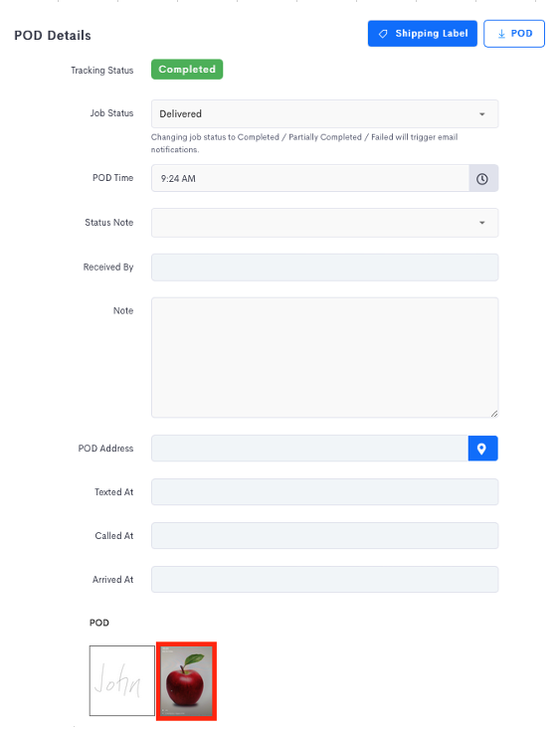The width and height of the screenshot is (560, 729).
Task: Click the clock icon beside POD Time
Action: pos(482,179)
